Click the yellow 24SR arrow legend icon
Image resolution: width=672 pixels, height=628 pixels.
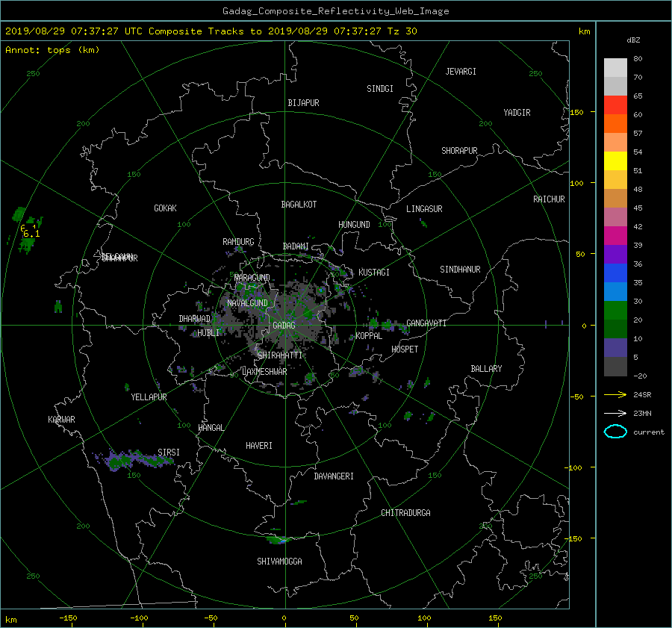[x=615, y=394]
